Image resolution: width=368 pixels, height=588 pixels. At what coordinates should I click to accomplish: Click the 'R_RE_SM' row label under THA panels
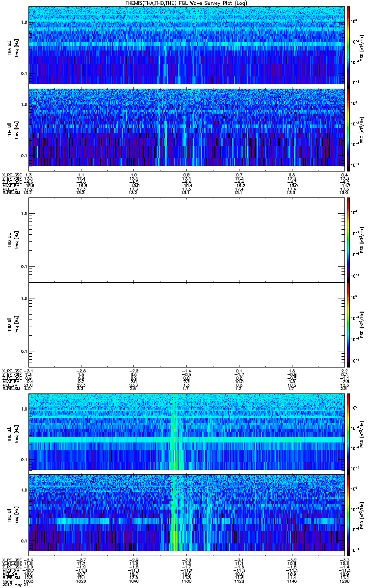point(10,193)
